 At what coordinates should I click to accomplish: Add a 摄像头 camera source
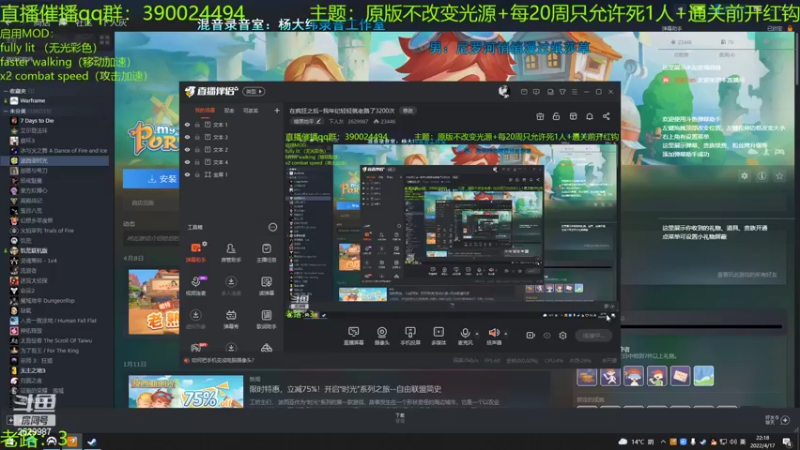[x=382, y=336]
